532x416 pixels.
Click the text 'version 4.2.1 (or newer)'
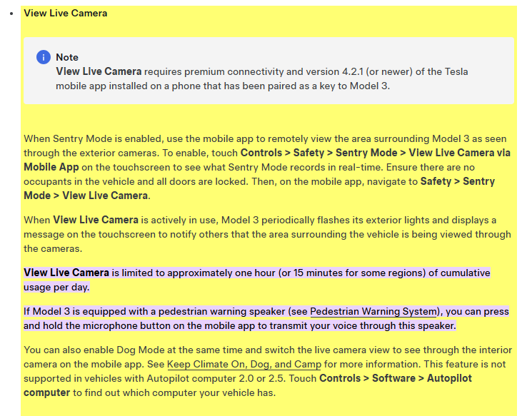click(x=359, y=71)
